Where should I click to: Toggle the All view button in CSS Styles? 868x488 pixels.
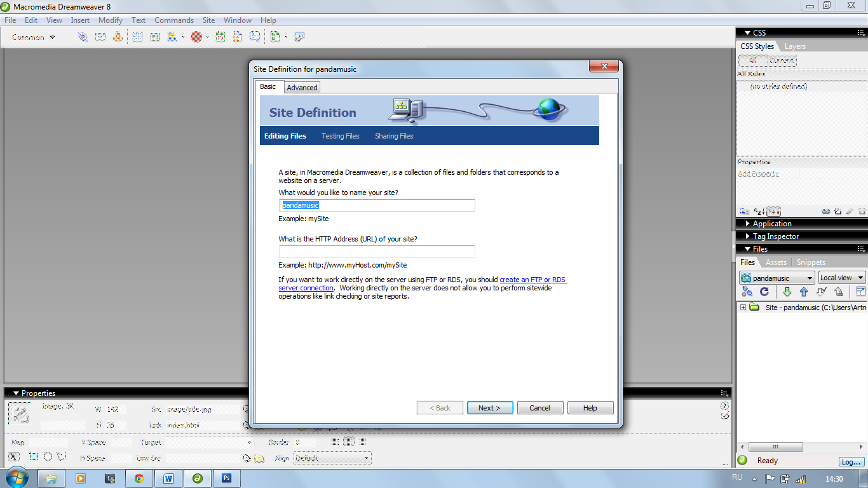(753, 60)
